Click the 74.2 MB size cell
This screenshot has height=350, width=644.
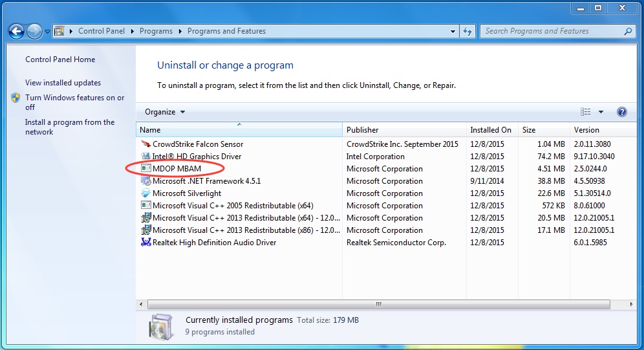551,157
